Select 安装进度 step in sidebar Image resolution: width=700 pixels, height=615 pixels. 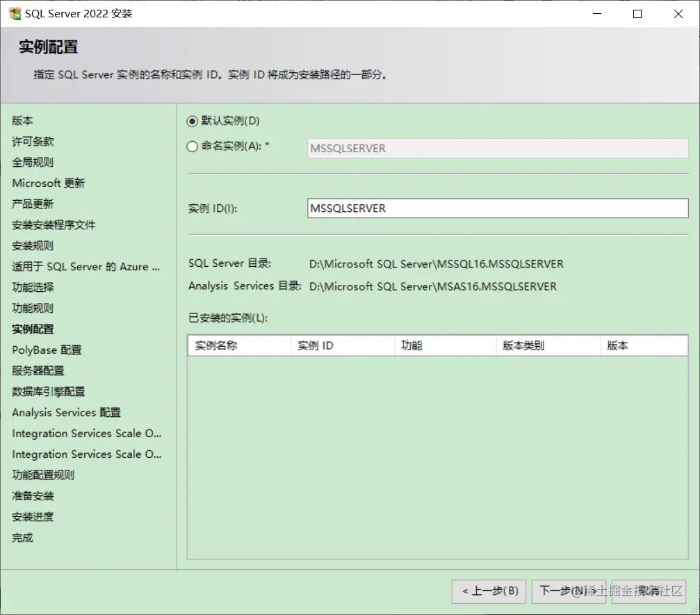[x=33, y=517]
